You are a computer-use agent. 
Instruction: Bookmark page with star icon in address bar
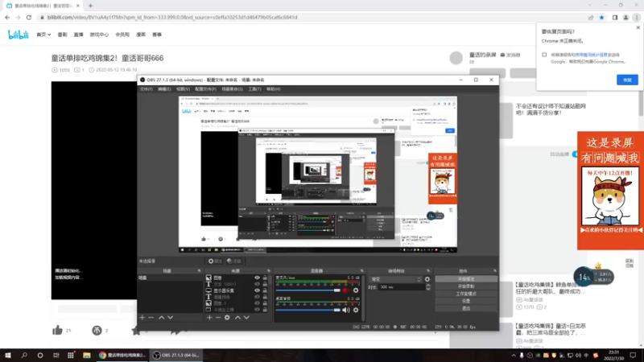point(601,17)
